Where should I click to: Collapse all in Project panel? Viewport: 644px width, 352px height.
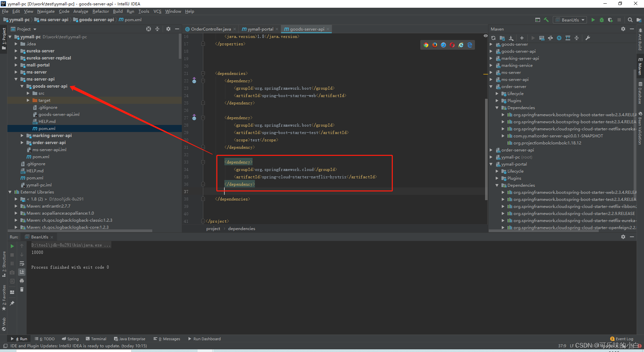pos(157,29)
